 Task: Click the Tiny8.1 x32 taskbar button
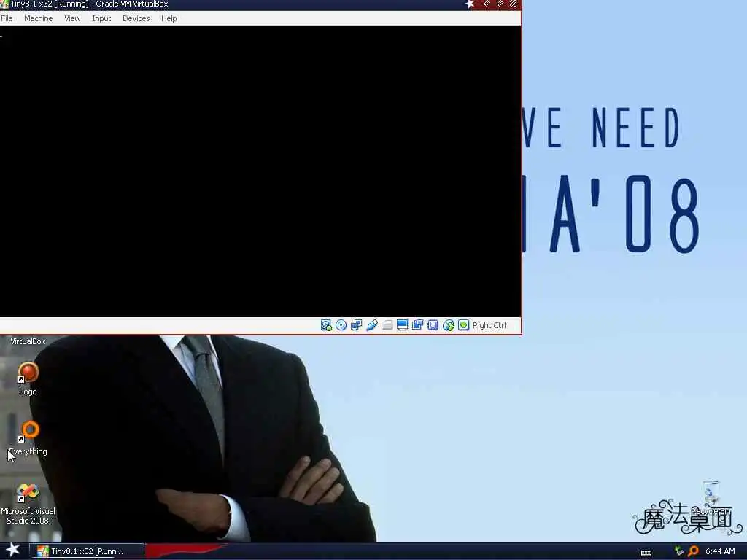pyautogui.click(x=88, y=551)
